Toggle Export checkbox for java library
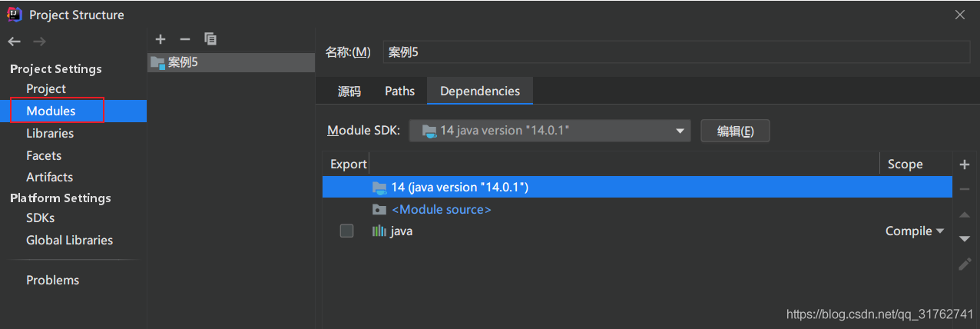Viewport: 980px width, 329px height. [x=346, y=231]
